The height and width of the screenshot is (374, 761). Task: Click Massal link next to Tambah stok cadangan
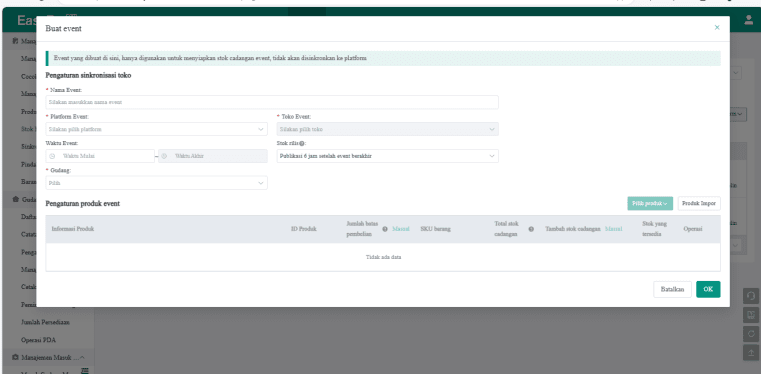(613, 229)
